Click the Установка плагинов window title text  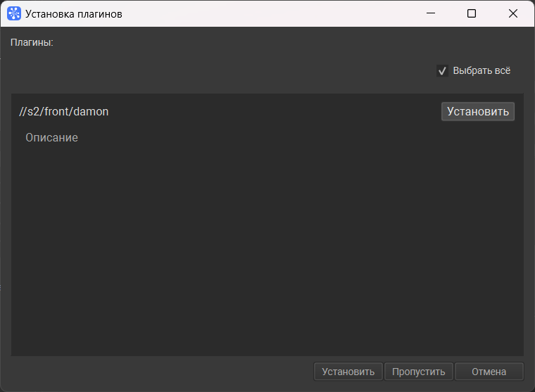tap(74, 14)
